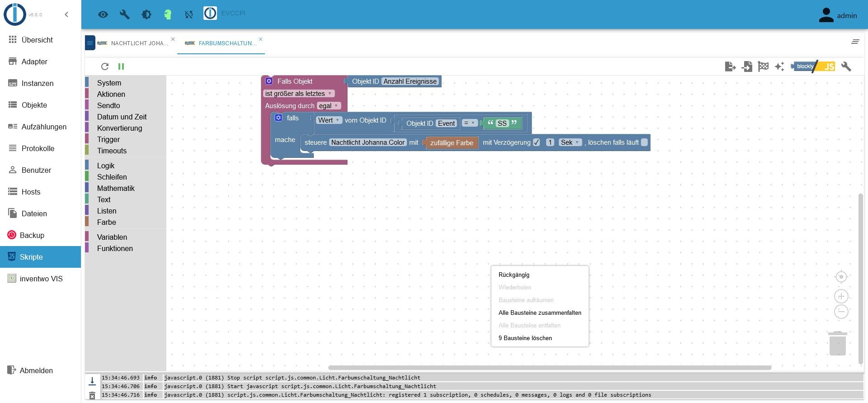Toggle the script list side panel icon
Image resolution: width=868 pixels, height=403 pixels.
click(x=90, y=43)
